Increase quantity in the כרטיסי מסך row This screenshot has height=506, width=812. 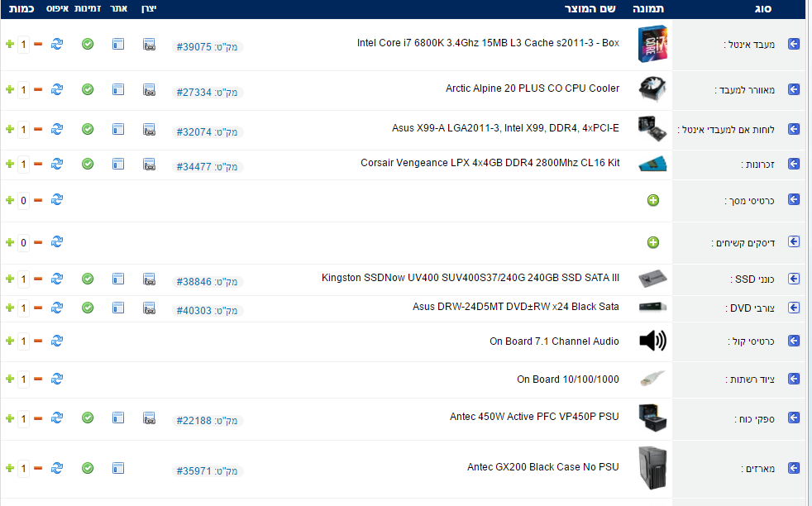pyautogui.click(x=9, y=200)
